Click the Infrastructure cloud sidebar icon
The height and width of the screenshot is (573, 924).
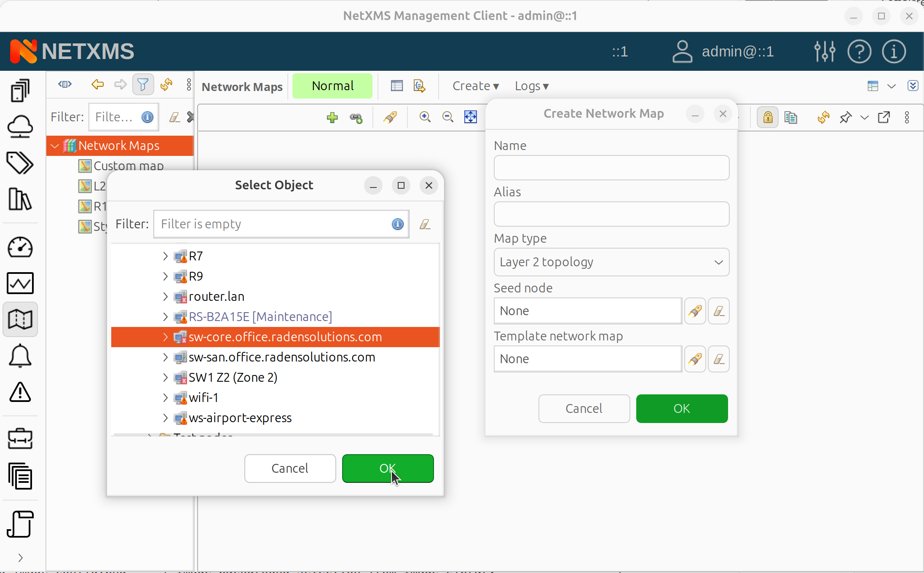(x=20, y=126)
